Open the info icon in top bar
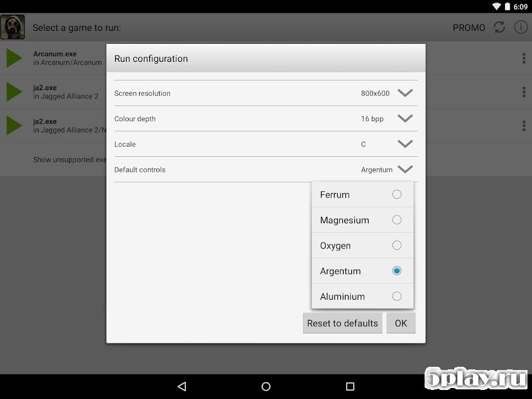This screenshot has height=399, width=532. tap(520, 27)
